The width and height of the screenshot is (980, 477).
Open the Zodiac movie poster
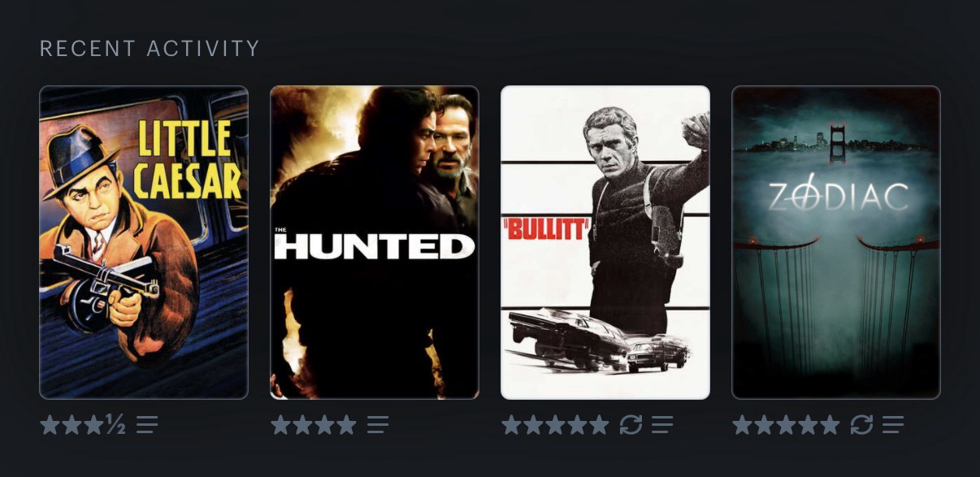[836, 242]
